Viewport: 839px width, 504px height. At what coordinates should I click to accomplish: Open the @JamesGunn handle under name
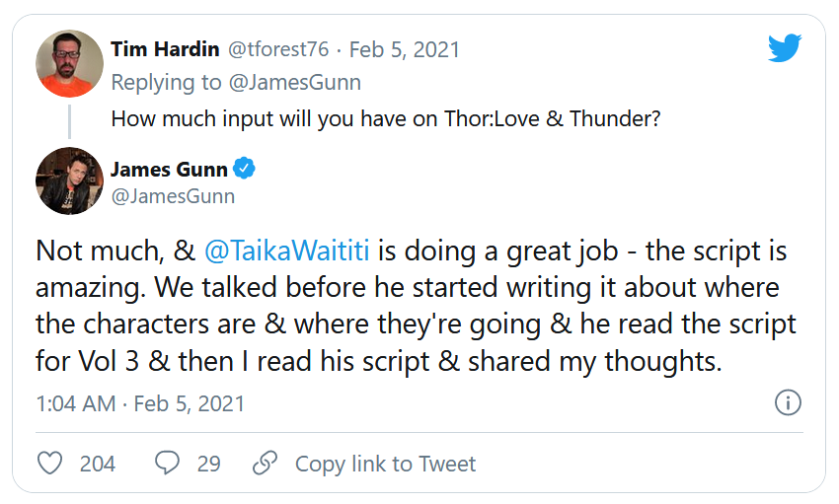173,196
